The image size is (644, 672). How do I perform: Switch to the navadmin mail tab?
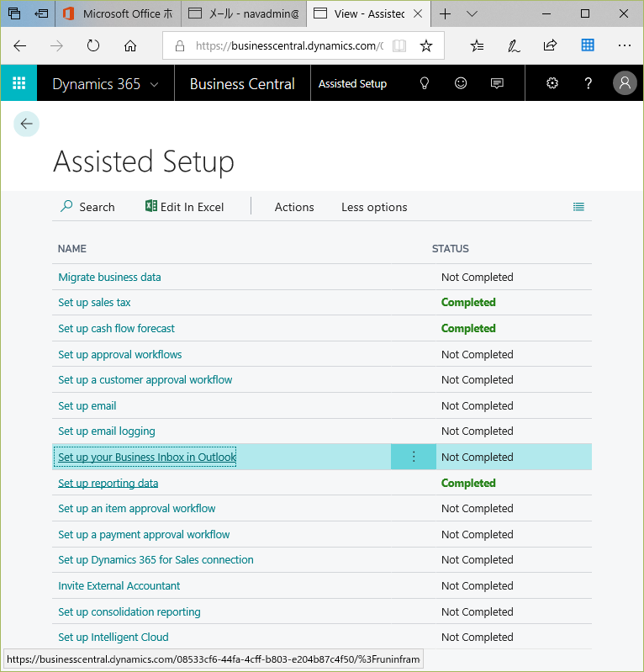[x=244, y=14]
